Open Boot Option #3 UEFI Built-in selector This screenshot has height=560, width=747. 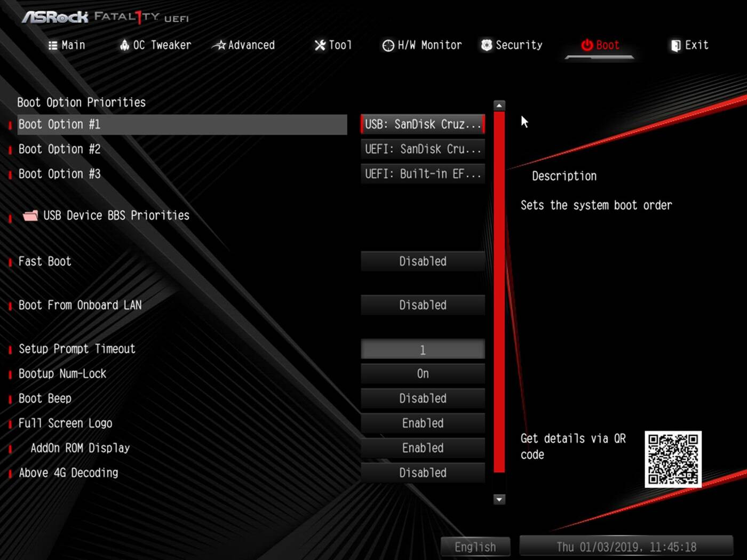click(423, 173)
